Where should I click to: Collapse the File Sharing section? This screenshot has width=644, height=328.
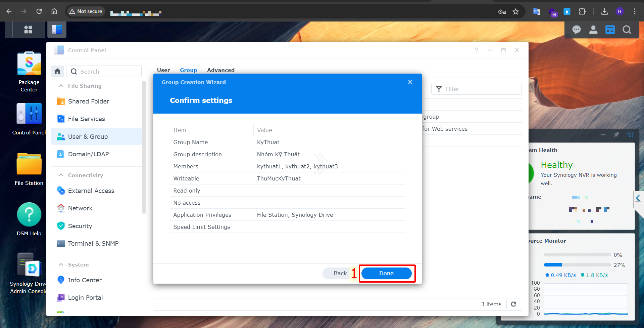[x=61, y=86]
